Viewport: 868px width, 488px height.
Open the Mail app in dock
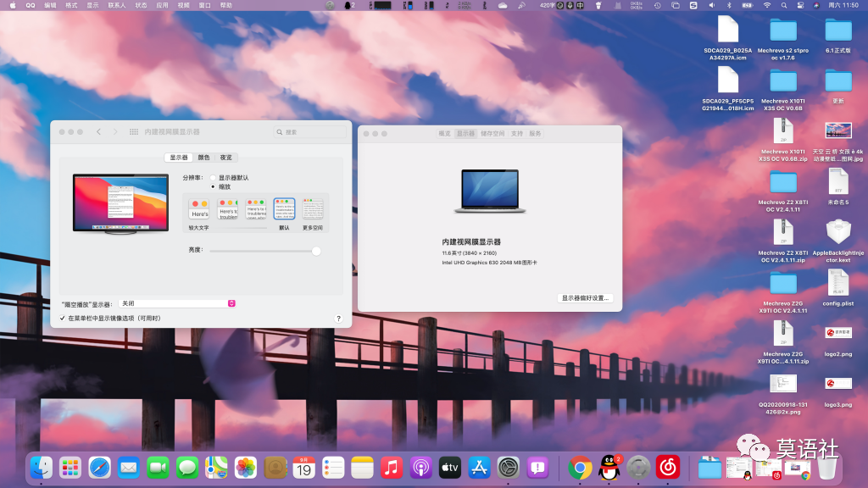tap(129, 468)
